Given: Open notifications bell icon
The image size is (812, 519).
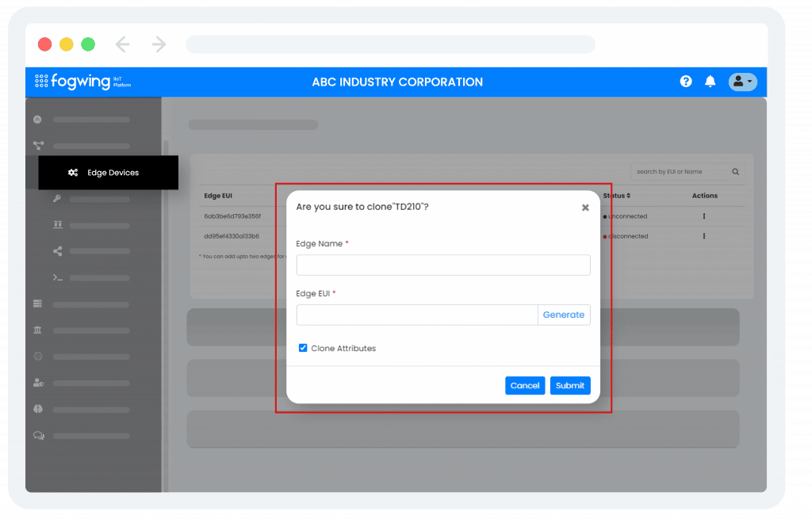Looking at the screenshot, I should coord(710,82).
